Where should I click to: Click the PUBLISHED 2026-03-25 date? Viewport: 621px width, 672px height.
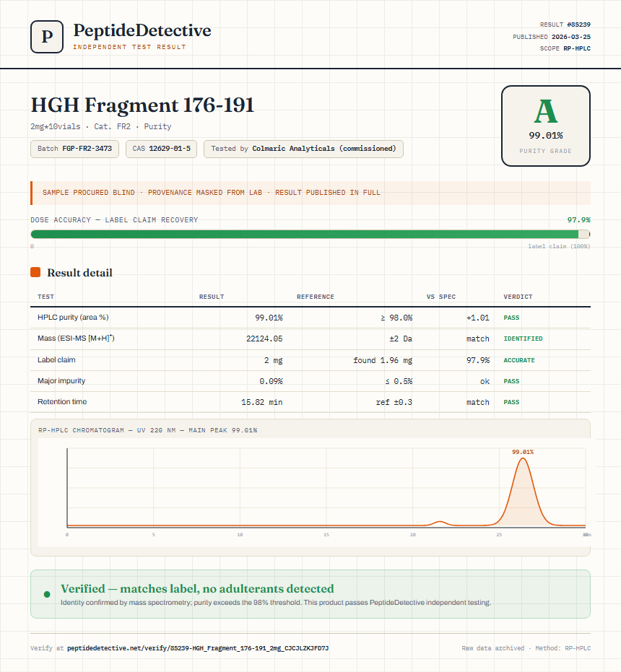click(552, 37)
